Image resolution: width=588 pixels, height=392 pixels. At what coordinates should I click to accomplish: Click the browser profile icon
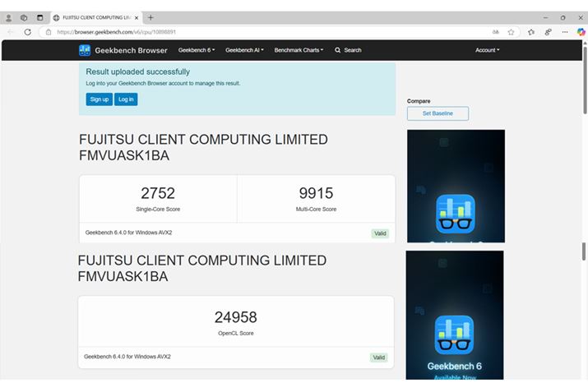tap(8, 17)
